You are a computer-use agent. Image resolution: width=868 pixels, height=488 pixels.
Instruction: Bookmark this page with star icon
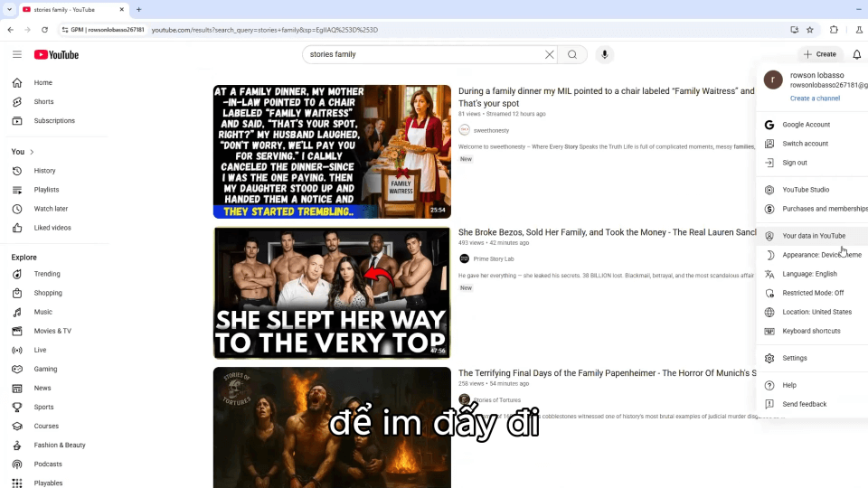[810, 30]
